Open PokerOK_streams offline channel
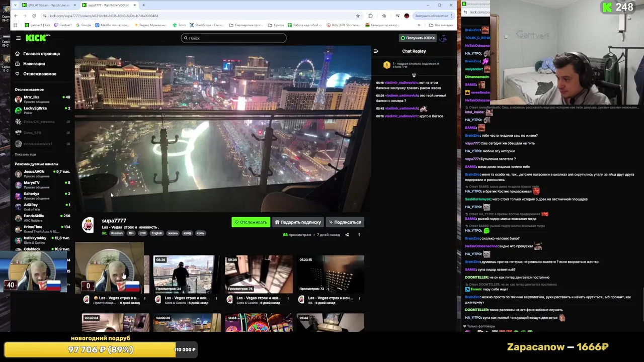The image size is (644, 362). coord(42,121)
